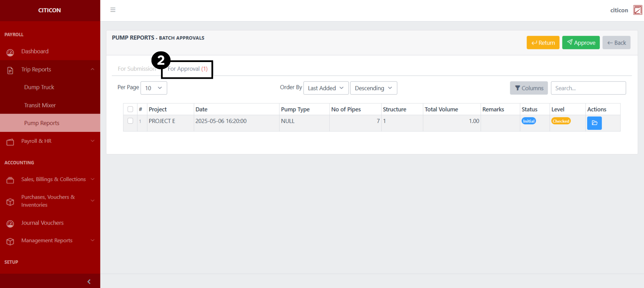The height and width of the screenshot is (288, 644).
Task: Click the Columns filter button
Action: click(529, 88)
